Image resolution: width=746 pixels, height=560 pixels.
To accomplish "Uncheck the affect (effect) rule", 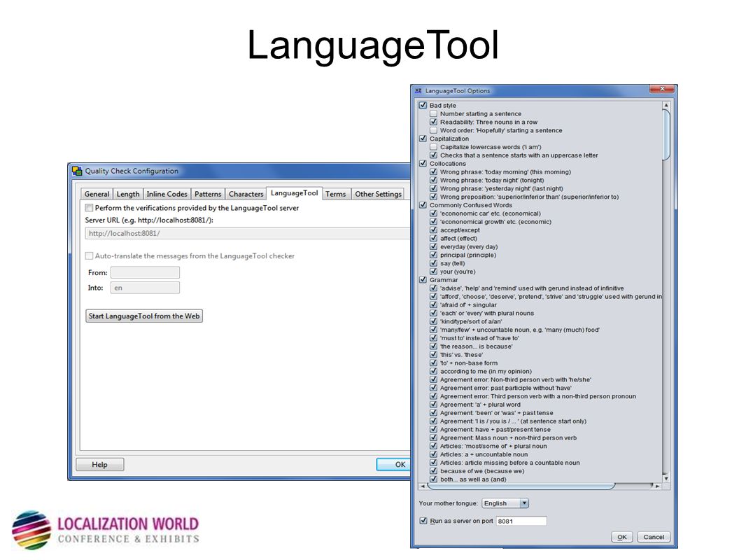I will point(433,239).
